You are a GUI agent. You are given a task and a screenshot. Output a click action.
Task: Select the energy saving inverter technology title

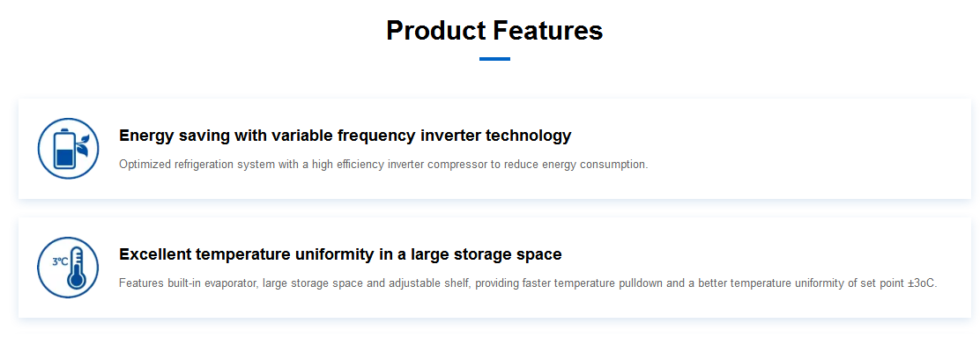pos(345,136)
